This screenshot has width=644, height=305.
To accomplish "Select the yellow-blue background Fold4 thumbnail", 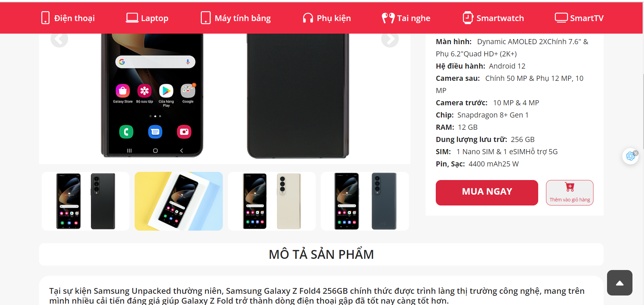I will coord(179,201).
